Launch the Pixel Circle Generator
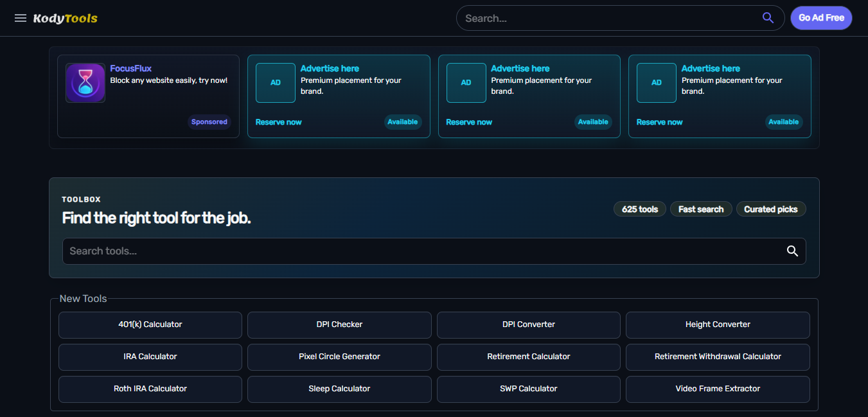 [x=339, y=357]
